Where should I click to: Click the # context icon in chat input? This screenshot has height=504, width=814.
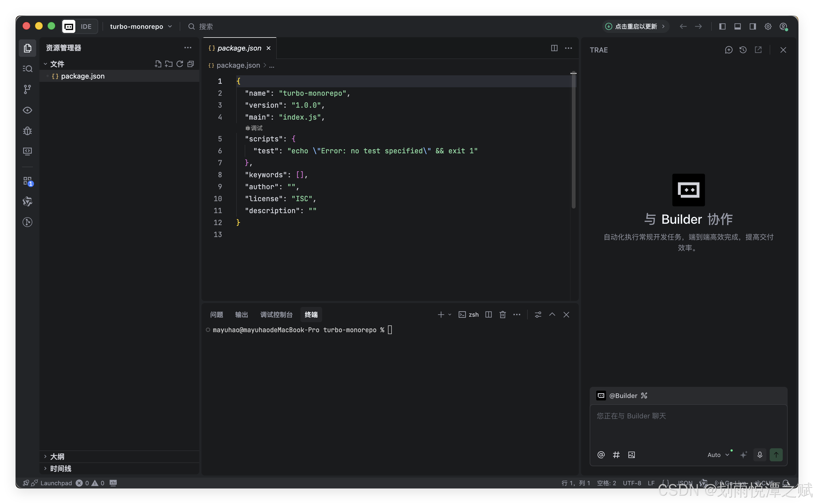click(x=616, y=455)
